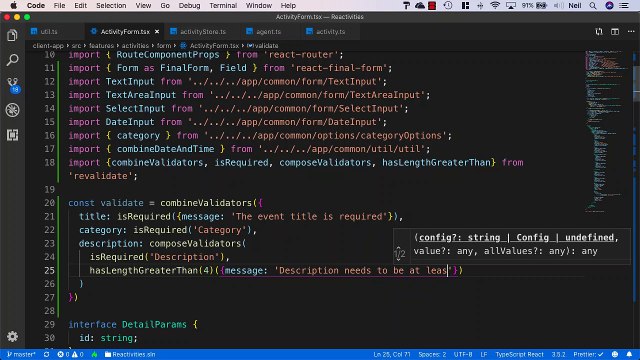The image size is (640, 360).
Task: Open the Terminal menu
Action: tap(223, 5)
